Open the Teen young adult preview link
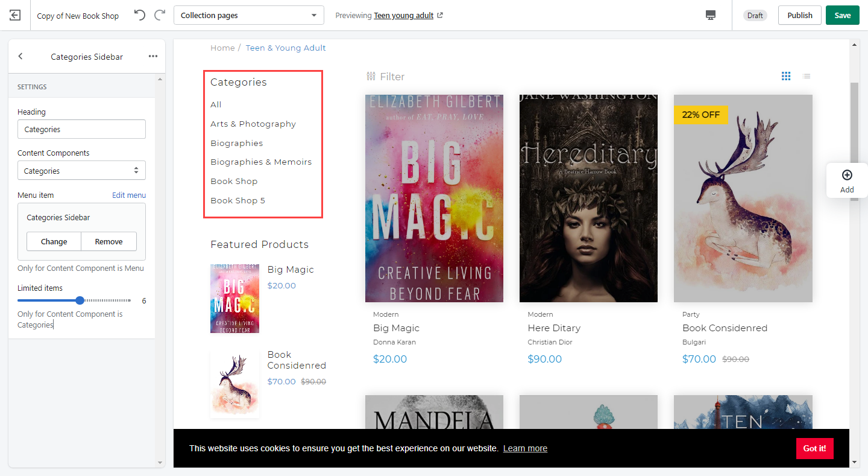 click(403, 16)
